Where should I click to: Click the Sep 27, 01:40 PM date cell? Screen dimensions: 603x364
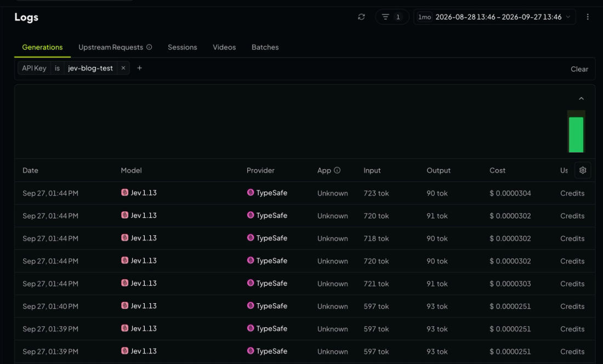(x=50, y=306)
